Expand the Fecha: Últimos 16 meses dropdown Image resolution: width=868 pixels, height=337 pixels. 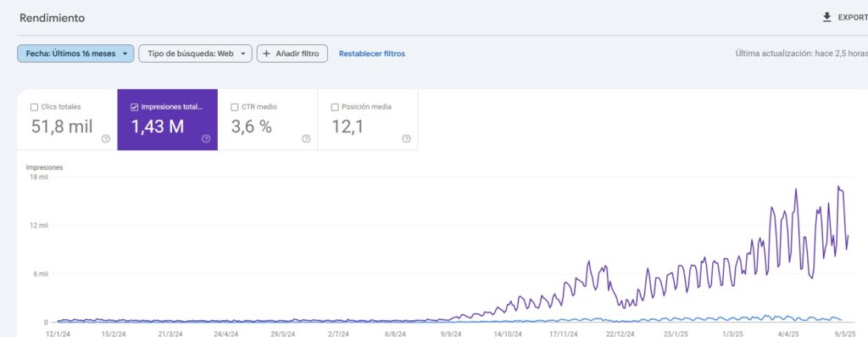coord(75,53)
